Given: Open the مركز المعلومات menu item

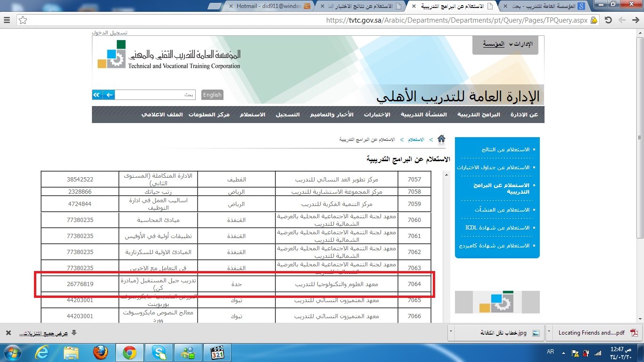Looking at the screenshot, I should 209,115.
